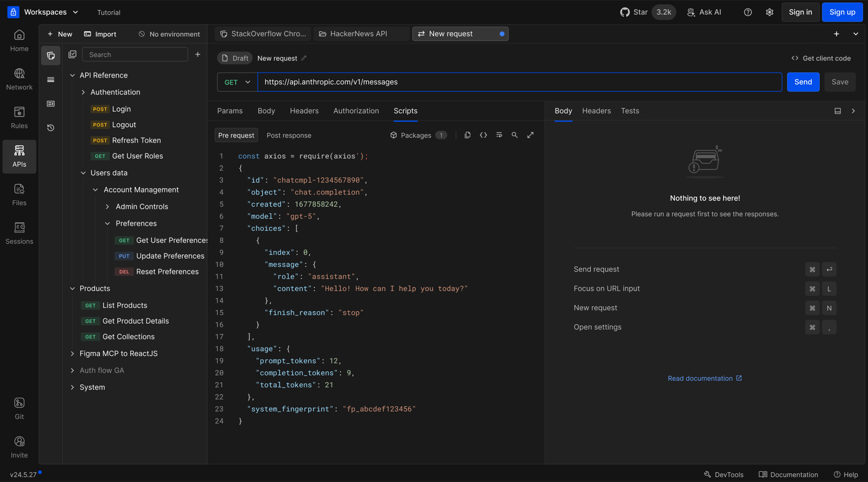Open the APIs sidebar section
This screenshot has width=868, height=482.
tap(19, 157)
